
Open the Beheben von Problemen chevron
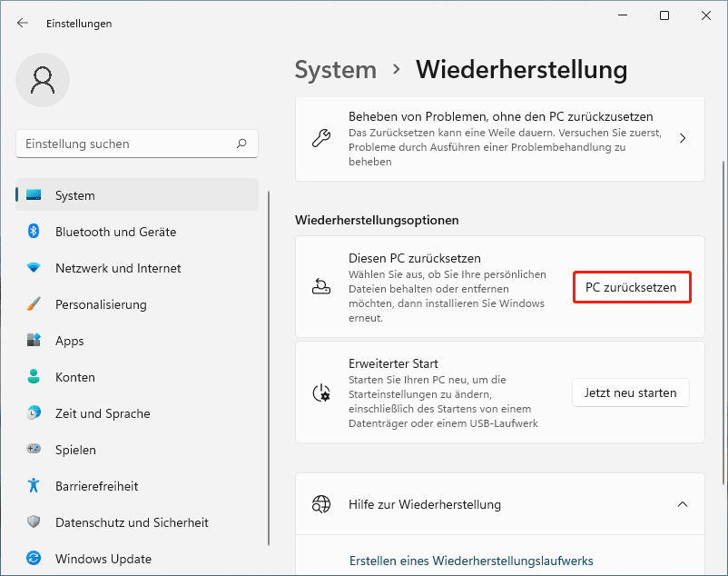pos(682,139)
